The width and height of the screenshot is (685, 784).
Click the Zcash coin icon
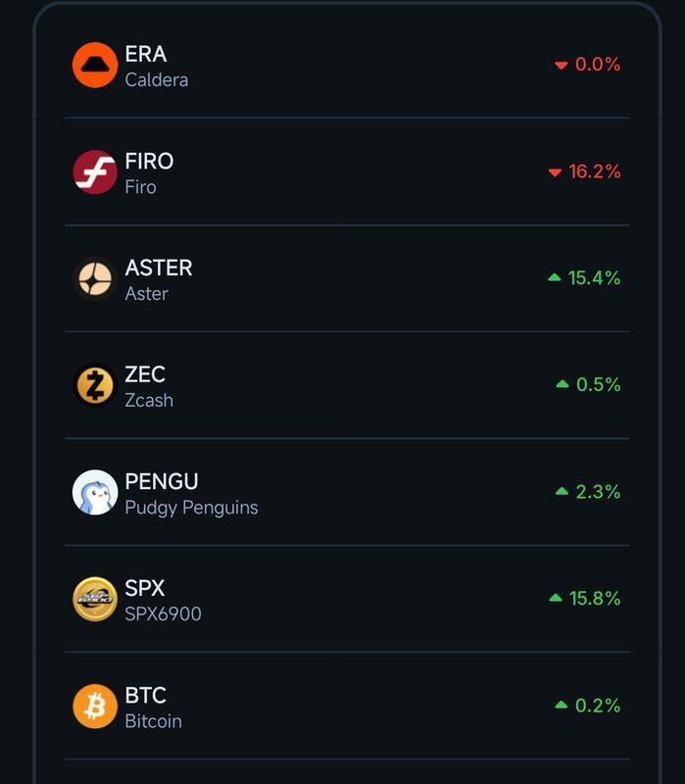(95, 386)
